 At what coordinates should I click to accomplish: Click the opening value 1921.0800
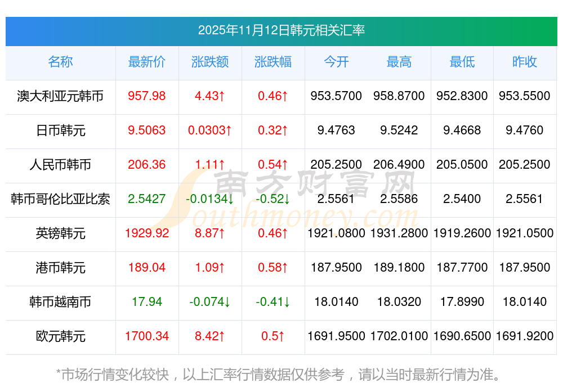point(336,233)
